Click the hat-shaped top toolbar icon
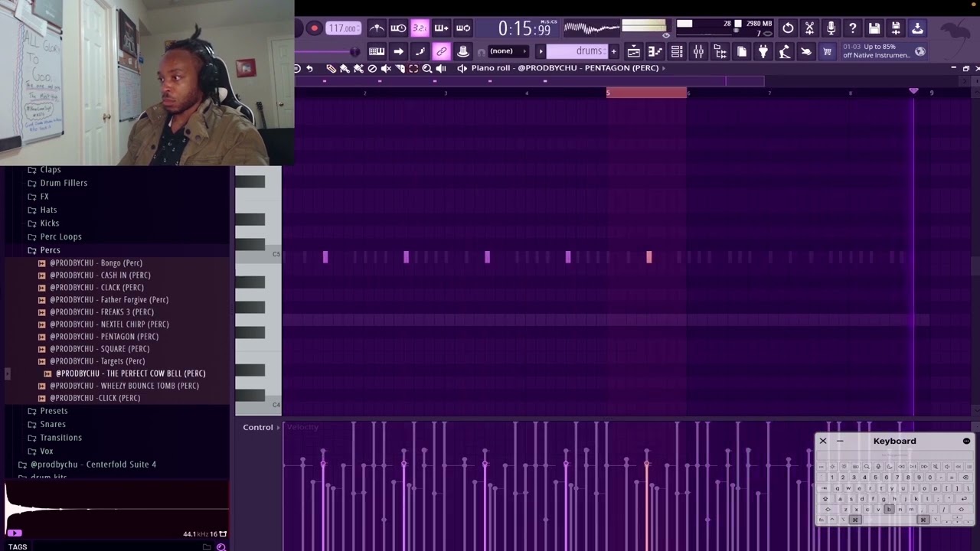The width and height of the screenshot is (980, 551). click(x=462, y=51)
